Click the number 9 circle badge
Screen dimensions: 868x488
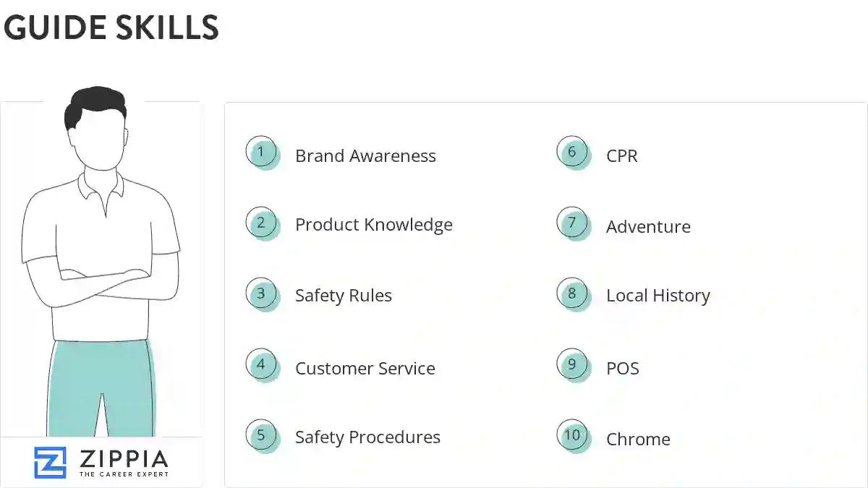click(572, 364)
